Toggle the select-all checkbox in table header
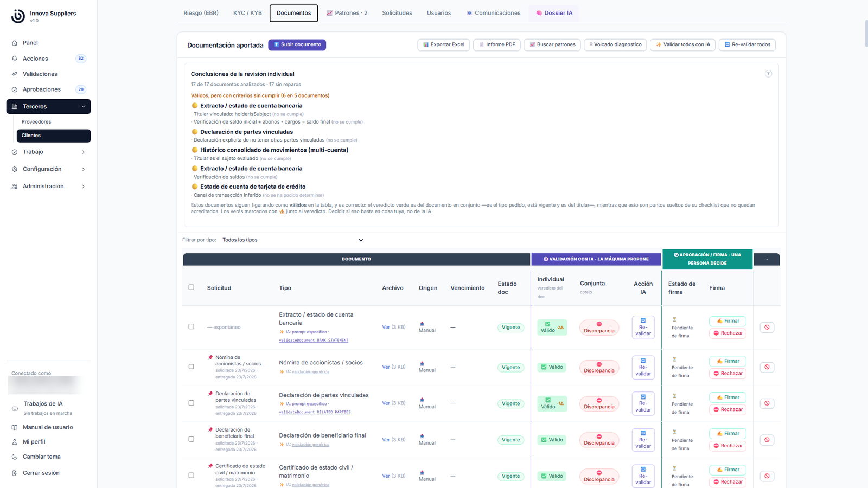Viewport: 868px width, 488px height. (191, 287)
